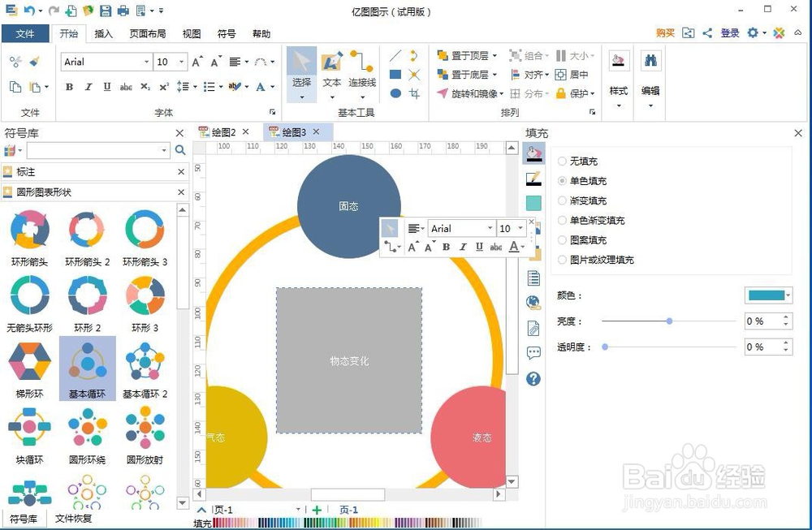Click the symbol library search magnifier
Screen dimensions: 812x530
[180, 150]
